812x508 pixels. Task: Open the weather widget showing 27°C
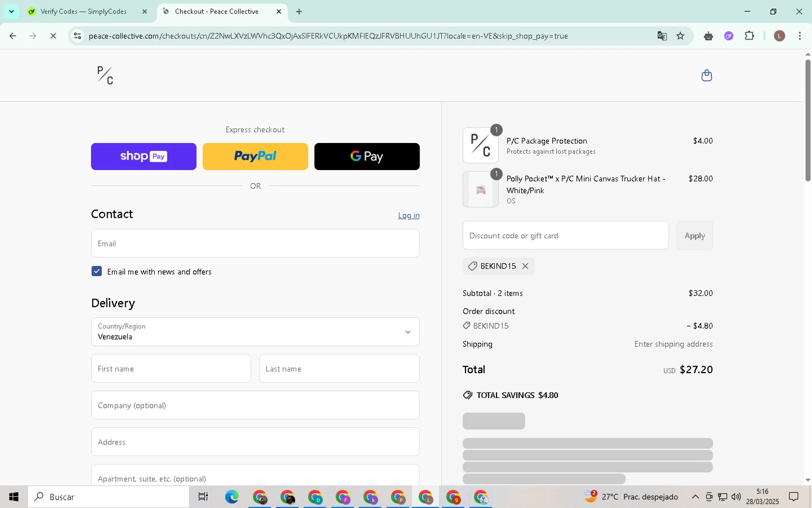631,497
